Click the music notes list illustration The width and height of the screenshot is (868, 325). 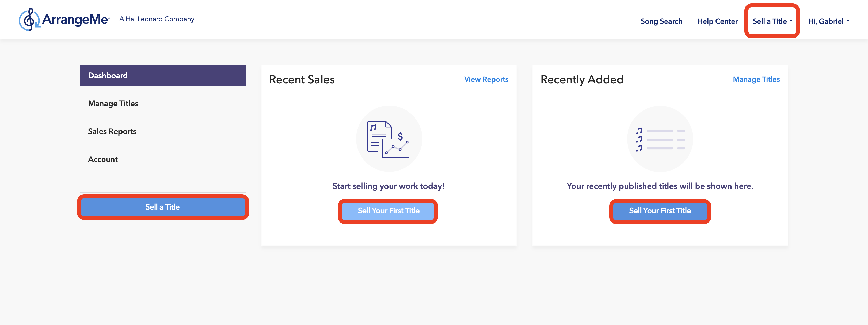(x=660, y=139)
